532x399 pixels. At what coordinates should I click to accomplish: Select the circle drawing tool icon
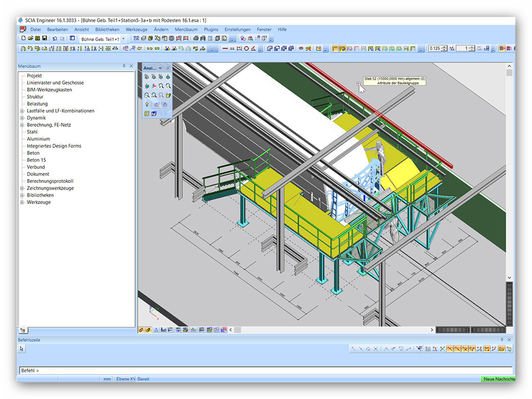click(247, 49)
